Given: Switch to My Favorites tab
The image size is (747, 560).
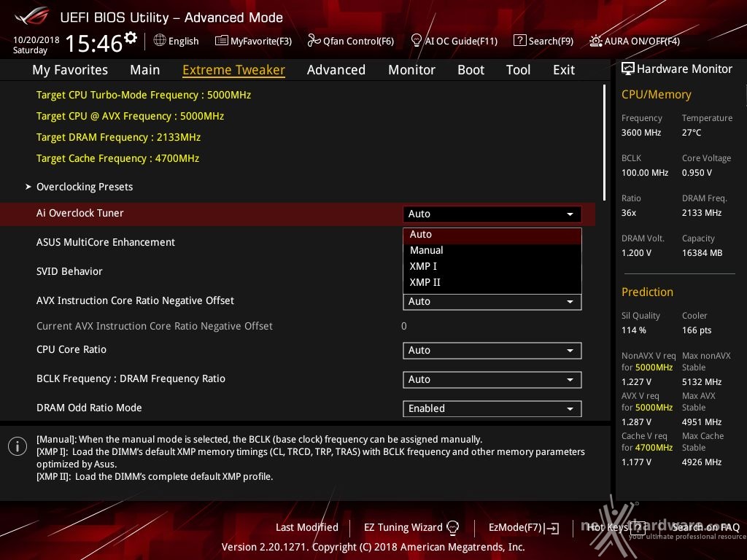Looking at the screenshot, I should click(70, 70).
